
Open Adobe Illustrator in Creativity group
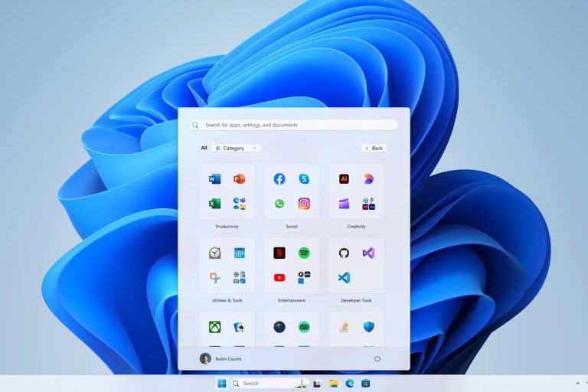click(x=344, y=179)
